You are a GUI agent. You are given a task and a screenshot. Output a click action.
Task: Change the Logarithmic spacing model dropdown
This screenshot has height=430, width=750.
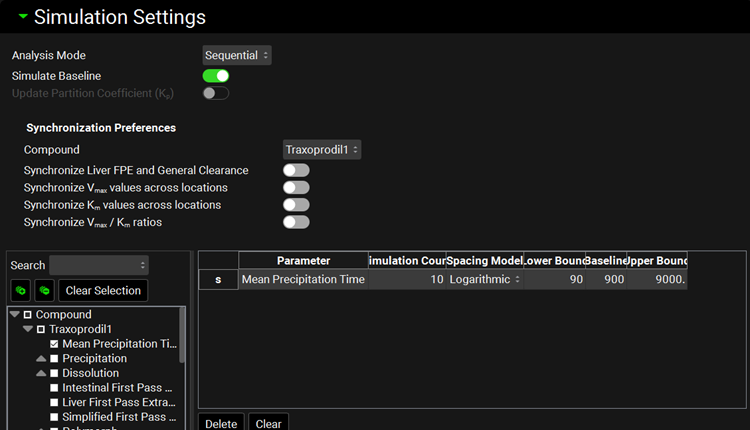coord(484,280)
